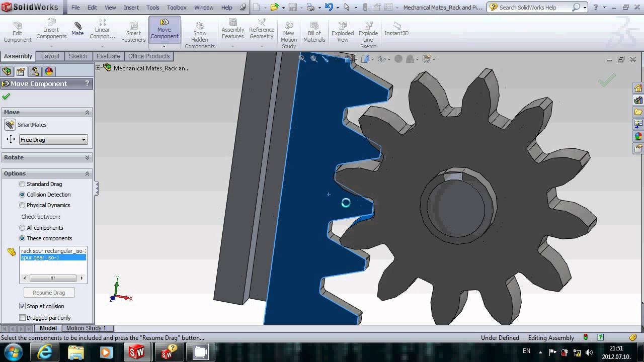Open Assembly Features tool
Screen dimensions: 644x362
point(233,30)
